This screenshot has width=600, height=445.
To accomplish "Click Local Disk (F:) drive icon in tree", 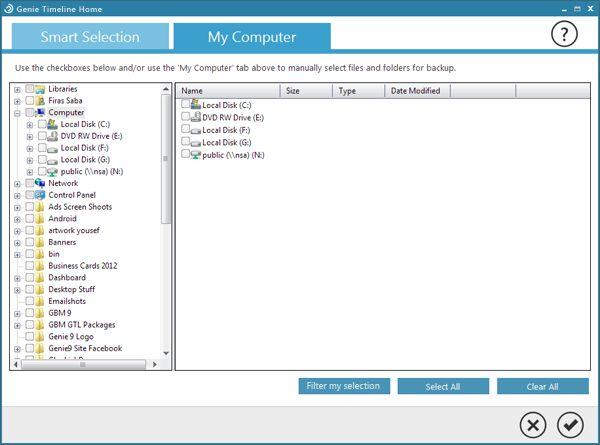I will [x=52, y=149].
